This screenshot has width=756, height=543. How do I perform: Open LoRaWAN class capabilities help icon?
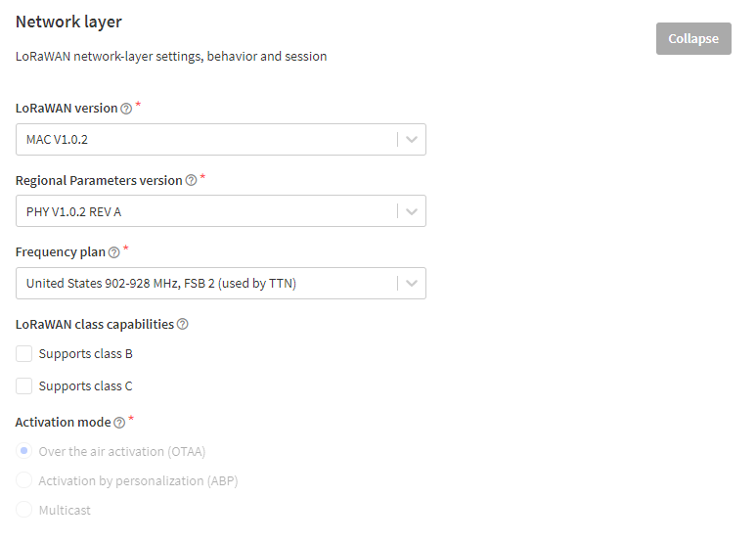coord(182,324)
